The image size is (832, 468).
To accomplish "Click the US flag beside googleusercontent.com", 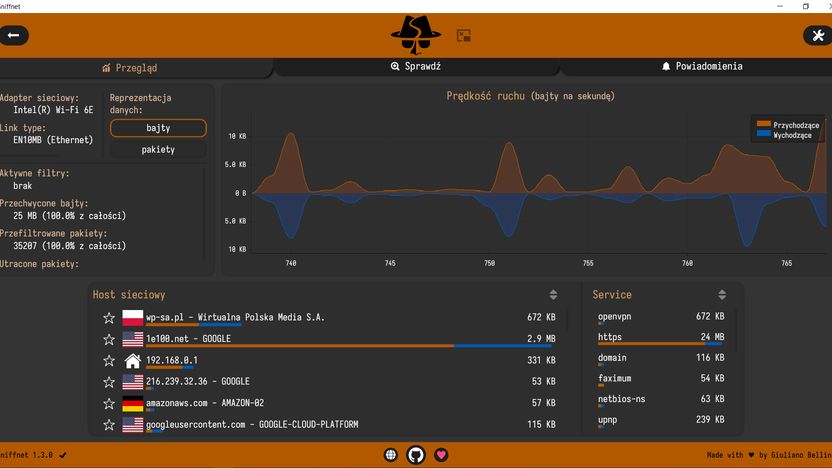I will click(x=133, y=425).
